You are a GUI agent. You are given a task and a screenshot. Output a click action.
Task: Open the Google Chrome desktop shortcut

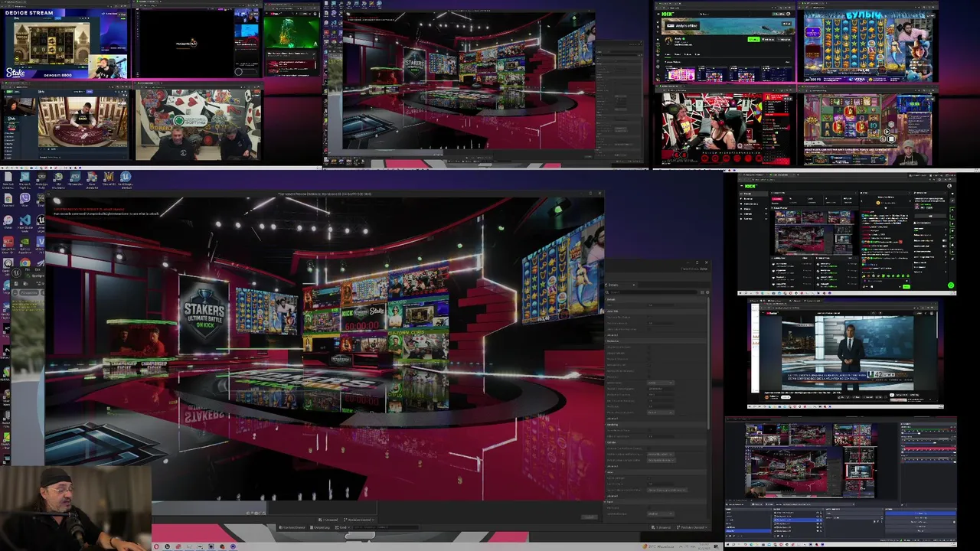coord(25,262)
